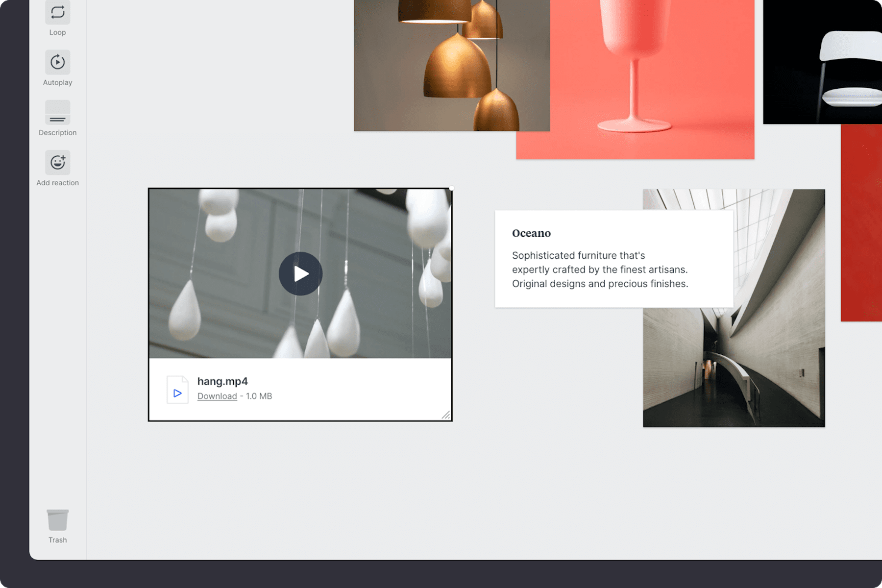Click the 1.0 MB file size text
This screenshot has height=588, width=882.
(x=259, y=396)
